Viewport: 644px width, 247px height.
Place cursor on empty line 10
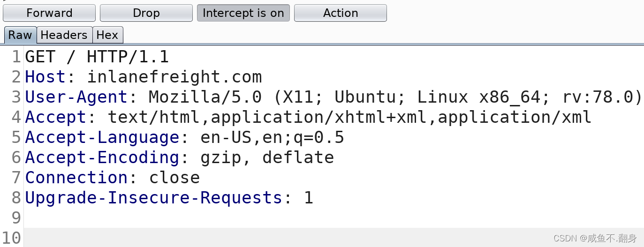pyautogui.click(x=281, y=238)
